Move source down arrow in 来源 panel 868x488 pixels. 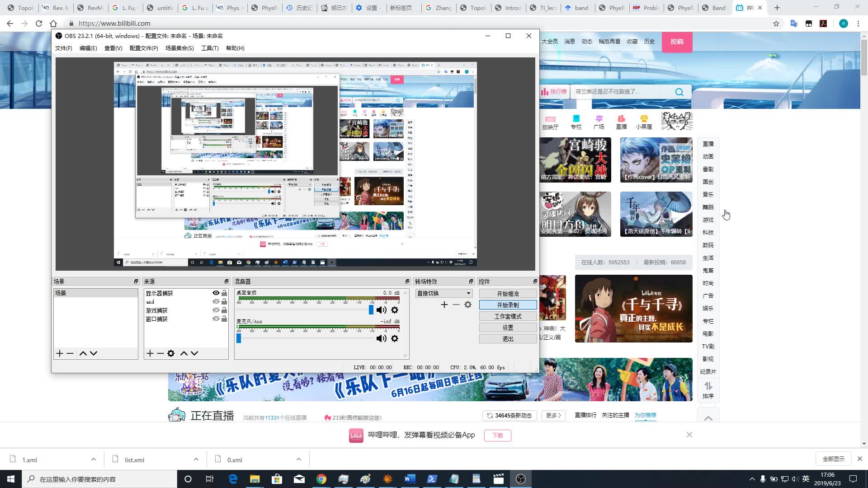[x=194, y=353]
